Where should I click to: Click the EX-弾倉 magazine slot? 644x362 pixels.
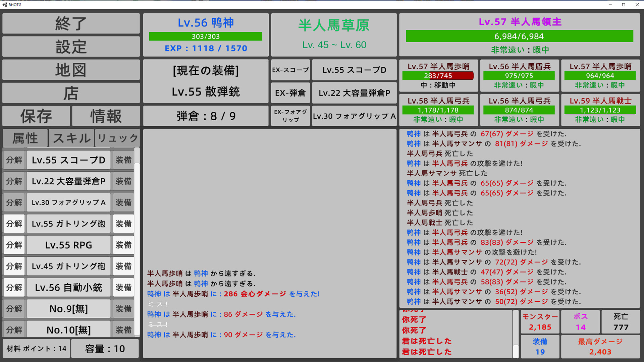coord(290,93)
